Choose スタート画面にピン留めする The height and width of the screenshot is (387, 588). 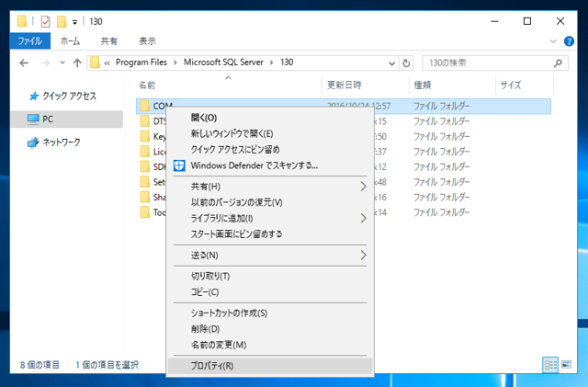pyautogui.click(x=270, y=234)
